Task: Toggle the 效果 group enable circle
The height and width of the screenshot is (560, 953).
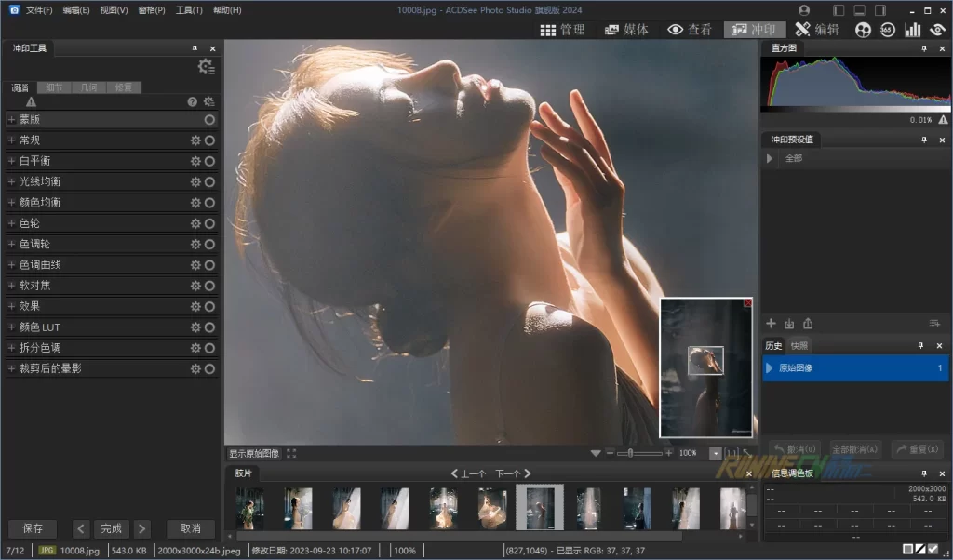Action: [x=209, y=307]
